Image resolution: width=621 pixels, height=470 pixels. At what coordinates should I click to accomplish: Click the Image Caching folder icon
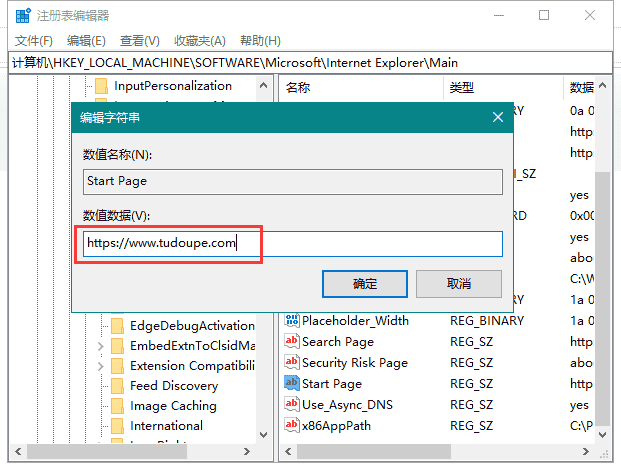pos(117,406)
